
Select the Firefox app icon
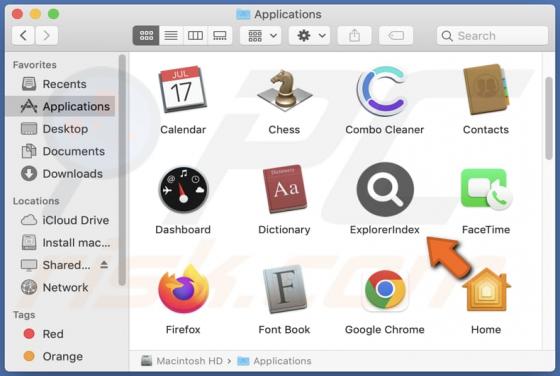pyautogui.click(x=184, y=289)
